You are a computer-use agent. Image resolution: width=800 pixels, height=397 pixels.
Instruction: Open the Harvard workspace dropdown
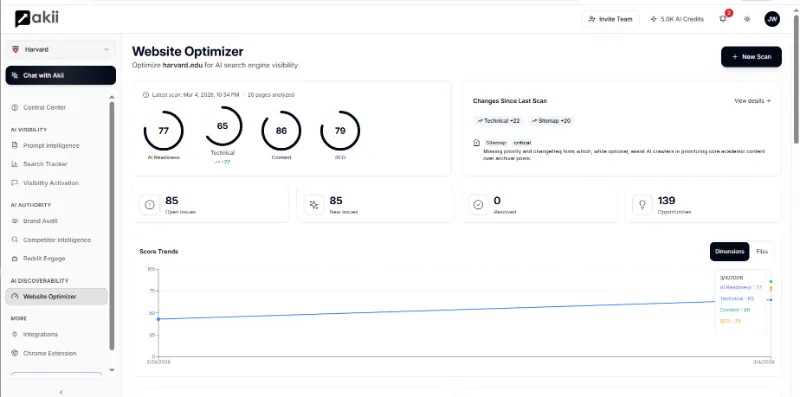click(61, 49)
